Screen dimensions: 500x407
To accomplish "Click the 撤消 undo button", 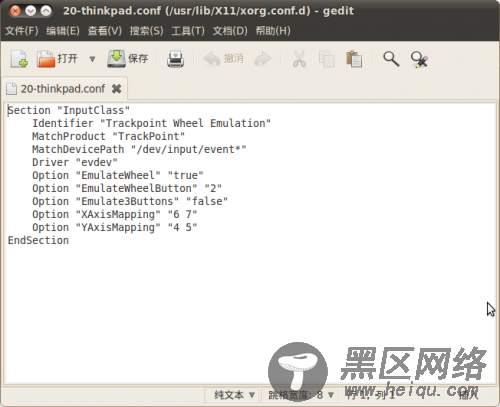I will 223,59.
